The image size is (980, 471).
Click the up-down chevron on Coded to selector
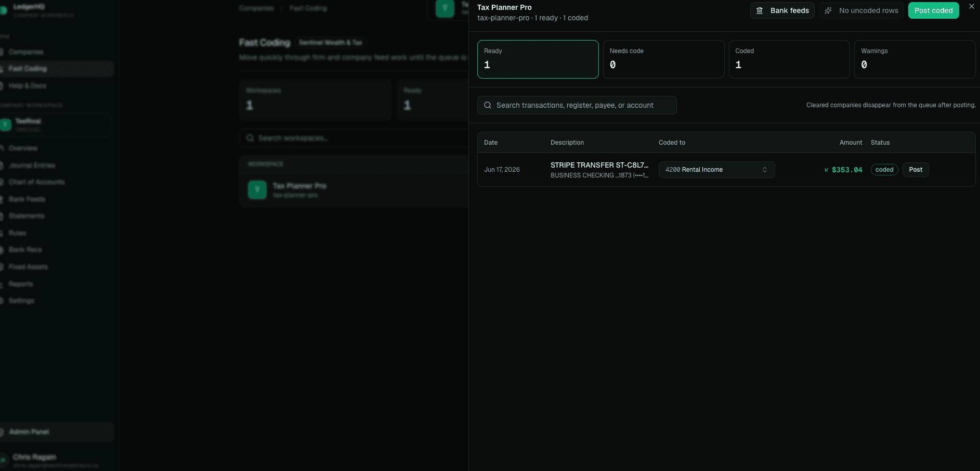[765, 170]
